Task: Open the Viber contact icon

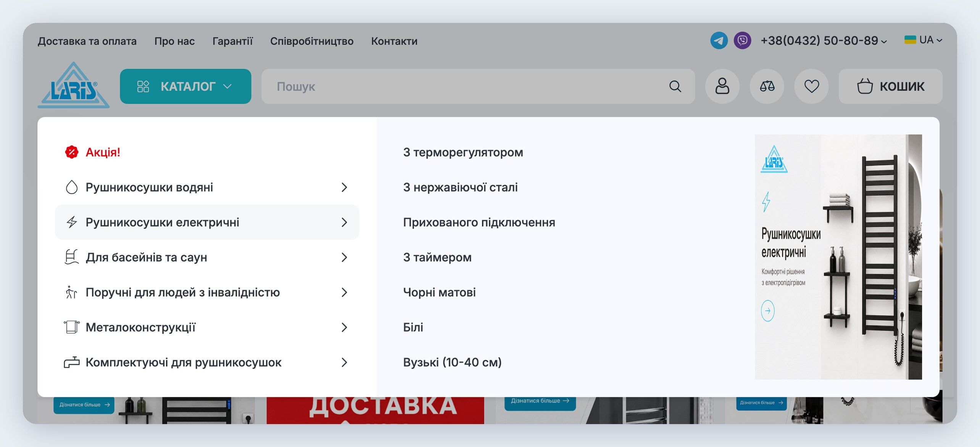Action: tap(742, 40)
